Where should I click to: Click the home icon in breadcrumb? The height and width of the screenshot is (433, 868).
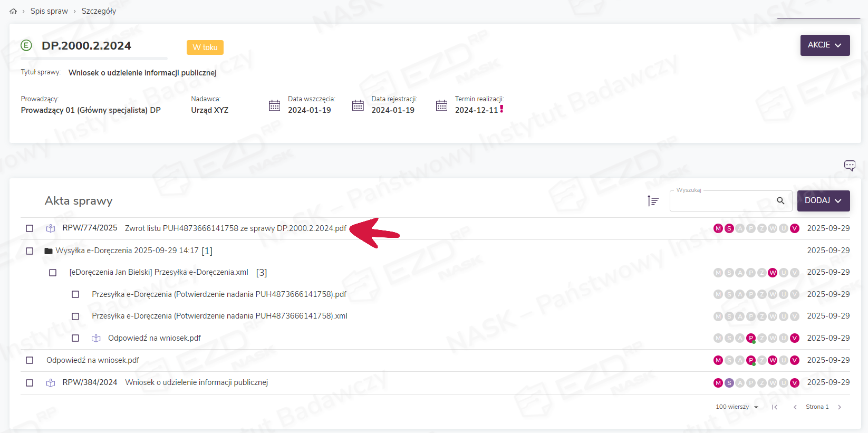click(13, 11)
